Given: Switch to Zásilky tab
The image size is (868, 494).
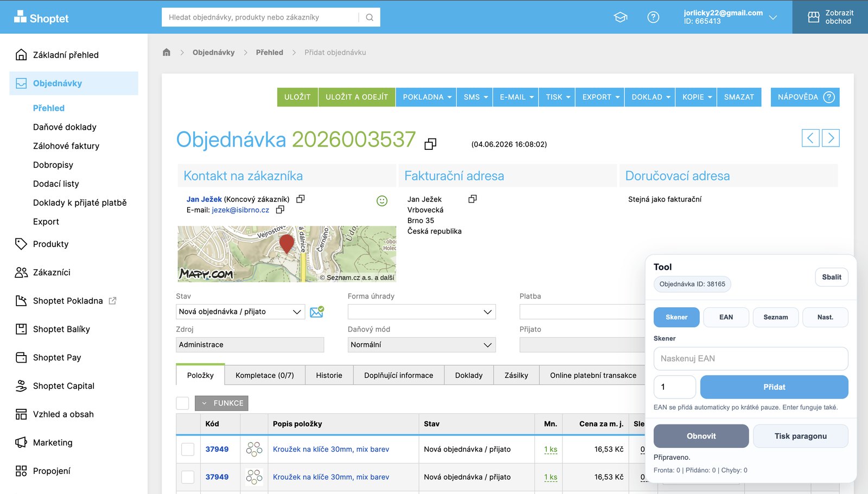Looking at the screenshot, I should (516, 375).
